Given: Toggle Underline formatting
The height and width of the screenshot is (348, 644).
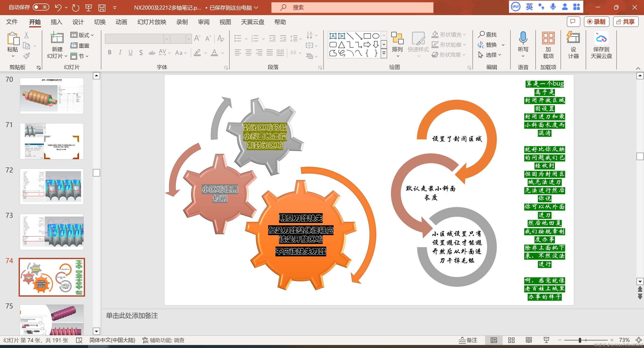Looking at the screenshot, I should pyautogui.click(x=130, y=52).
